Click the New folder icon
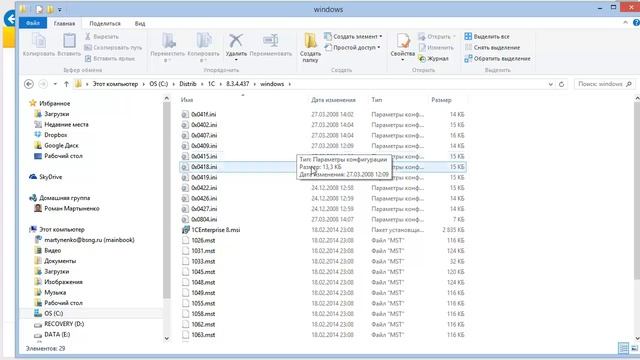This screenshot has width=640, height=360. (x=310, y=41)
